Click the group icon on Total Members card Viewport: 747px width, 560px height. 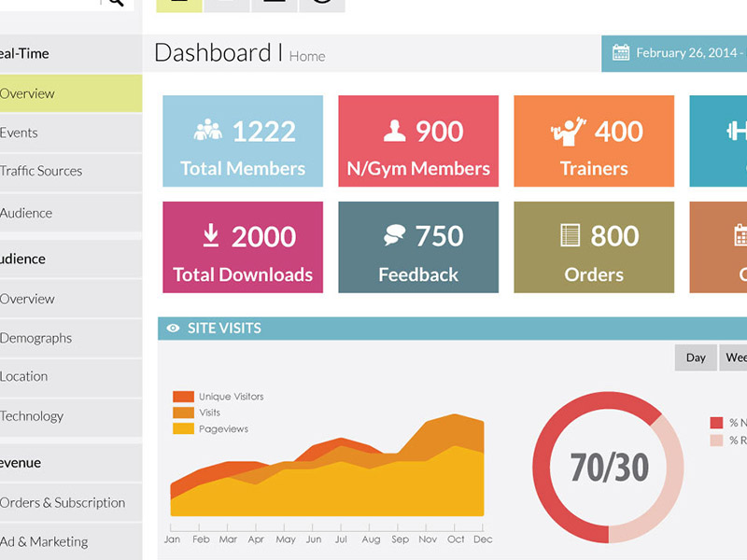(x=207, y=130)
